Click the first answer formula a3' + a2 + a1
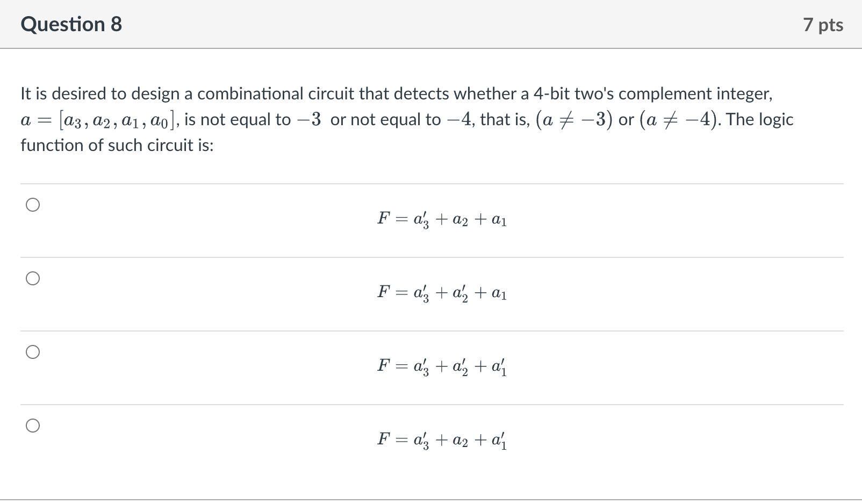This screenshot has width=862, height=504. click(442, 219)
